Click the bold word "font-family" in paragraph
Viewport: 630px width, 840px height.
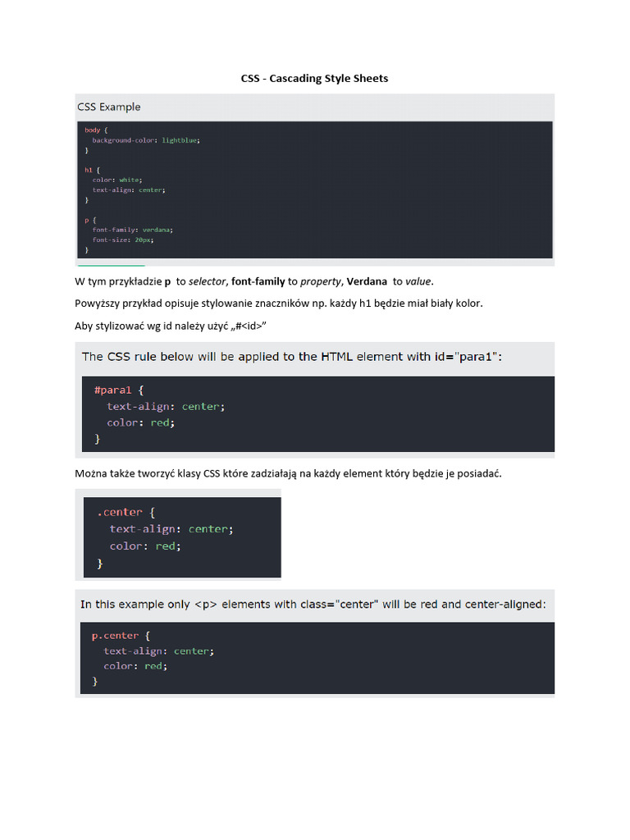[258, 281]
